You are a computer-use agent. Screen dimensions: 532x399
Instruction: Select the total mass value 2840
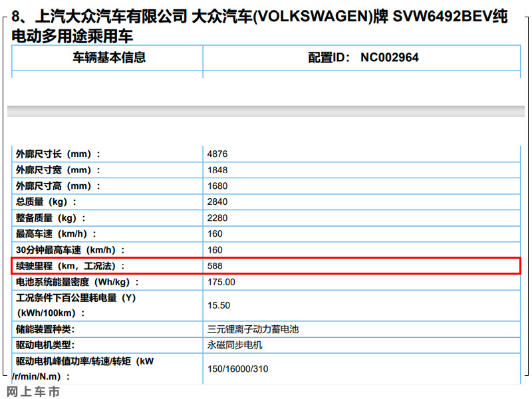tap(217, 202)
